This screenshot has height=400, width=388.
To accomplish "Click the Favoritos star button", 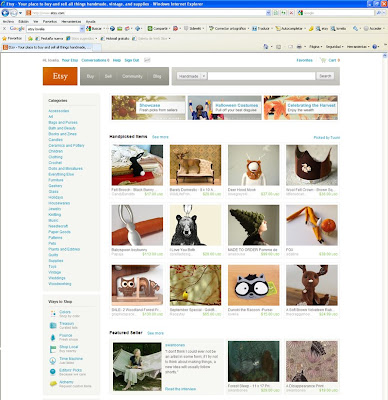I will pyautogui.click(x=12, y=38).
